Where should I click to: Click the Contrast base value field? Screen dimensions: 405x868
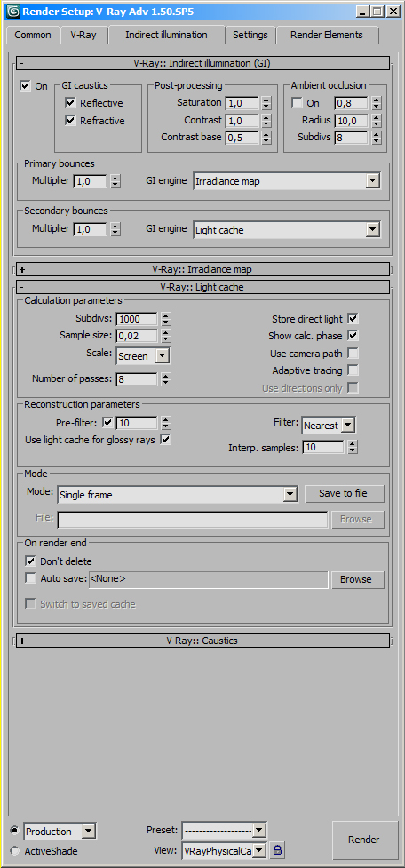pyautogui.click(x=242, y=138)
